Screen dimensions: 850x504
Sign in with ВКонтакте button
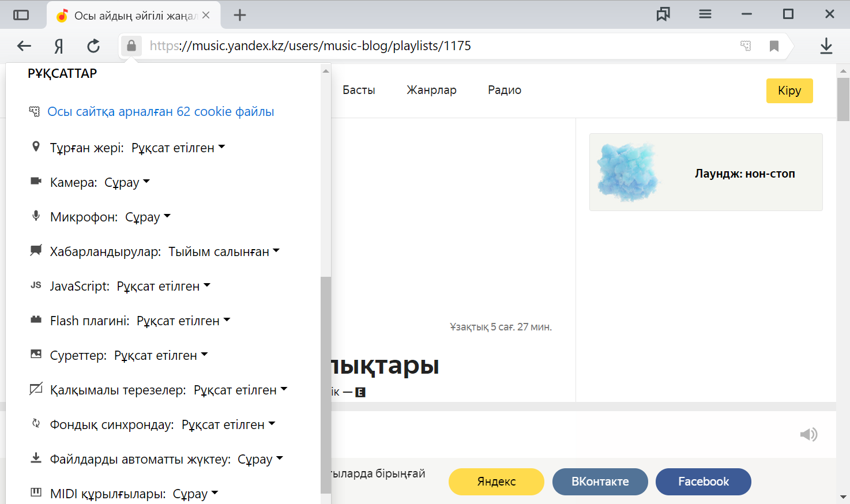coord(600,482)
